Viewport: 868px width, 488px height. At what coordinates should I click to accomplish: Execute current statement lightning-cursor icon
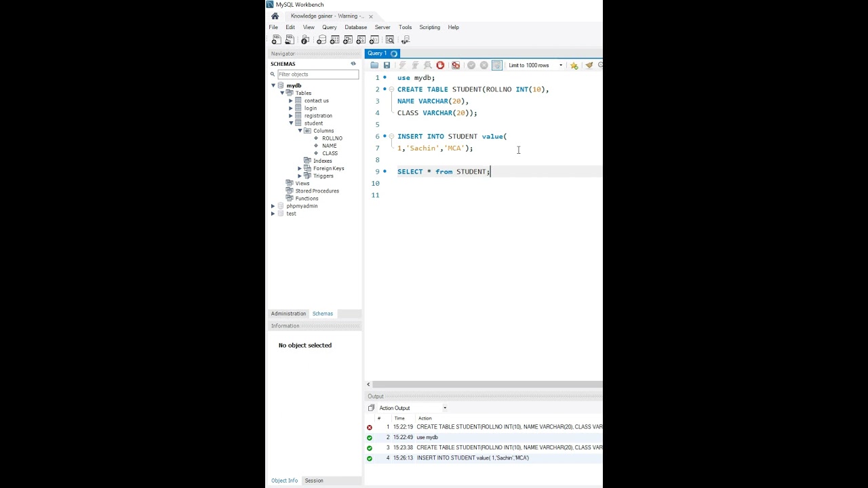(x=415, y=65)
